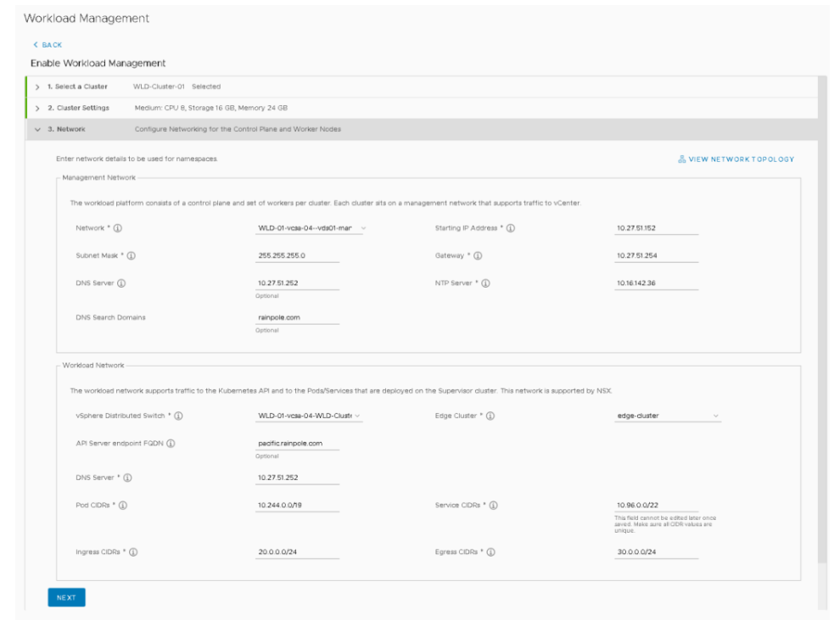The width and height of the screenshot is (840, 643).
Task: Click the Starting IP Address field
Action: [x=656, y=228]
